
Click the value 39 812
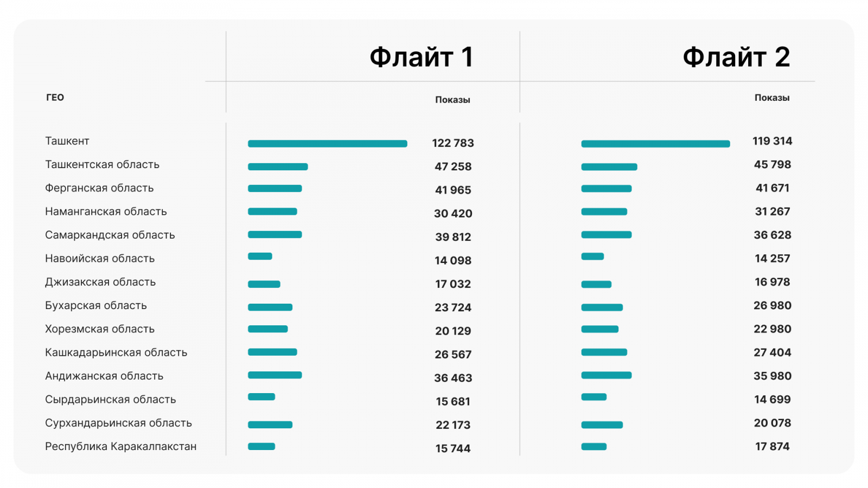point(453,237)
